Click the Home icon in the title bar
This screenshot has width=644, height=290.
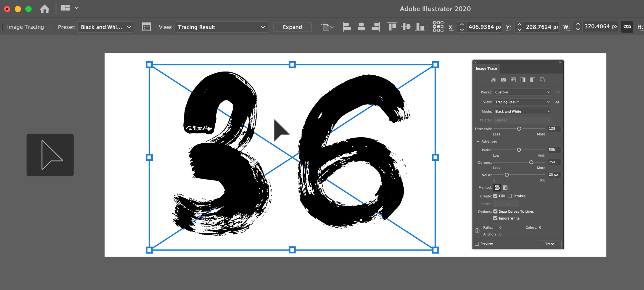click(x=44, y=9)
